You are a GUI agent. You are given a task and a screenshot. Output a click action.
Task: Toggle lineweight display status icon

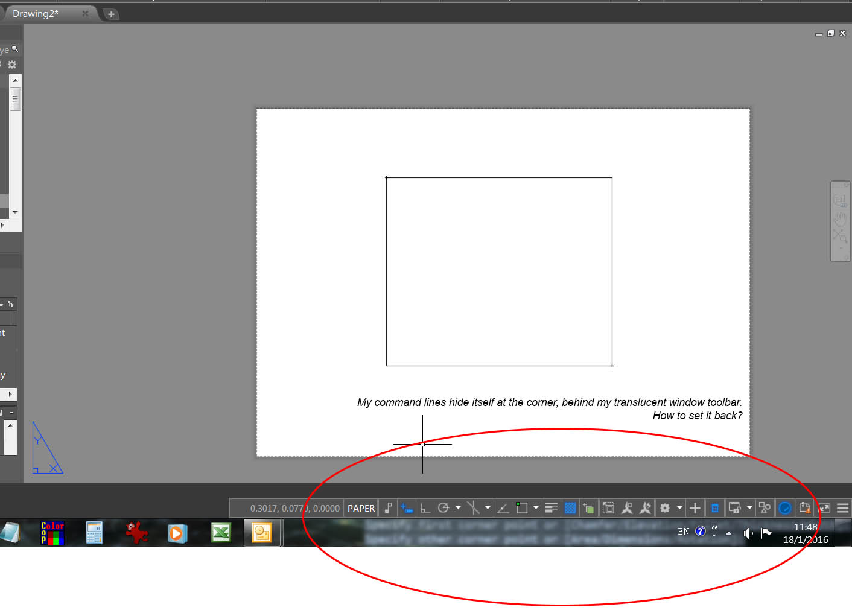[x=552, y=508]
